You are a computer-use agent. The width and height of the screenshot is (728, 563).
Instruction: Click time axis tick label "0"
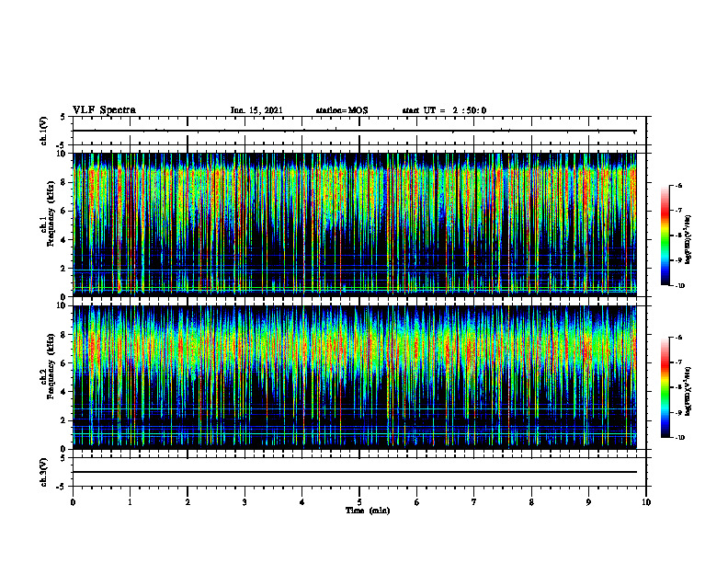[73, 502]
